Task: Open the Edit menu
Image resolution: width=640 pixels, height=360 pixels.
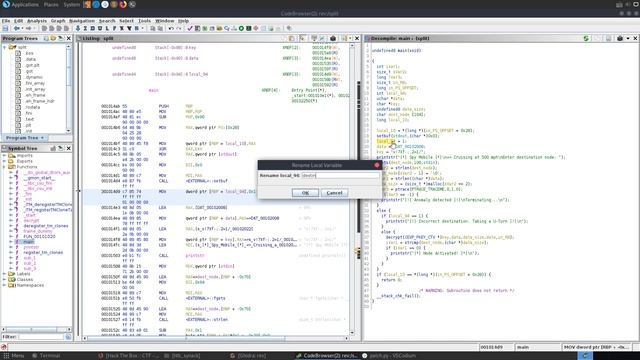Action: click(x=18, y=21)
